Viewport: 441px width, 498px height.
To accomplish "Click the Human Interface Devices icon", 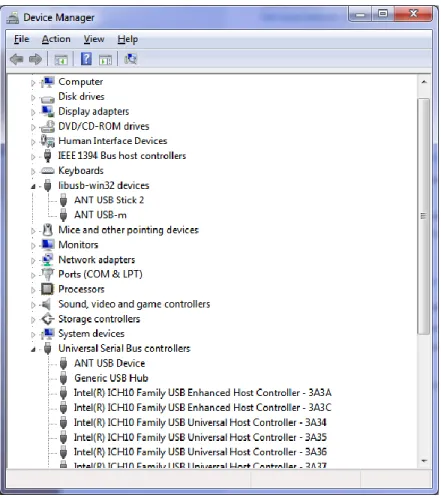I will pos(48,141).
